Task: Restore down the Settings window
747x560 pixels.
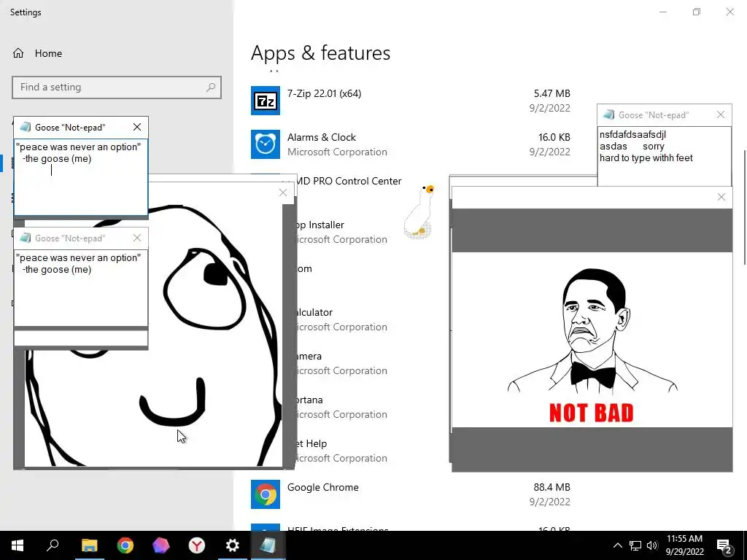Action: point(697,12)
